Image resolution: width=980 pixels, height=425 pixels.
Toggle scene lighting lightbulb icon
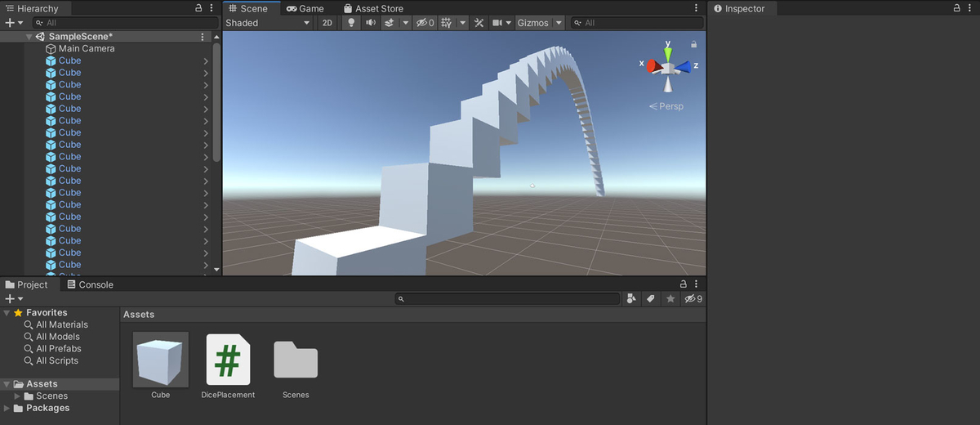coord(350,23)
